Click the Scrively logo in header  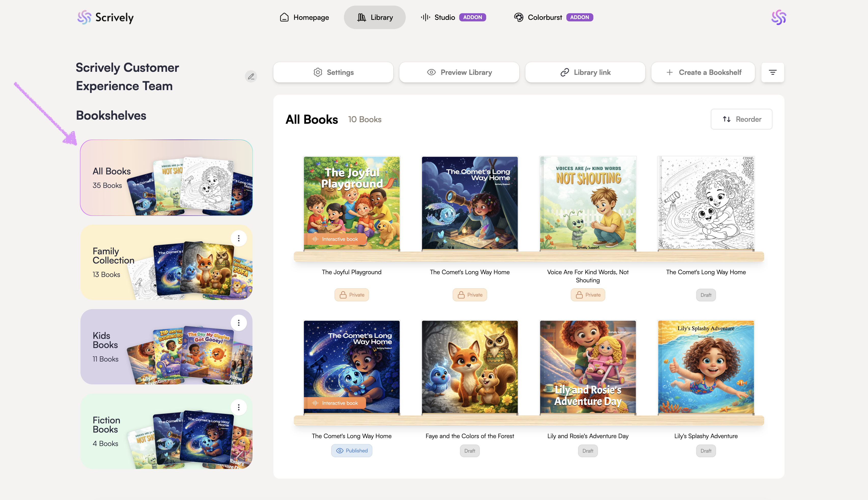(105, 17)
